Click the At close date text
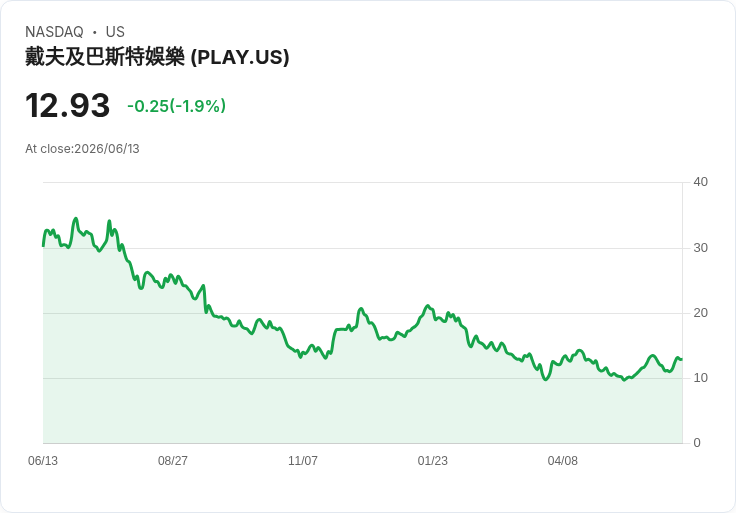 point(82,149)
